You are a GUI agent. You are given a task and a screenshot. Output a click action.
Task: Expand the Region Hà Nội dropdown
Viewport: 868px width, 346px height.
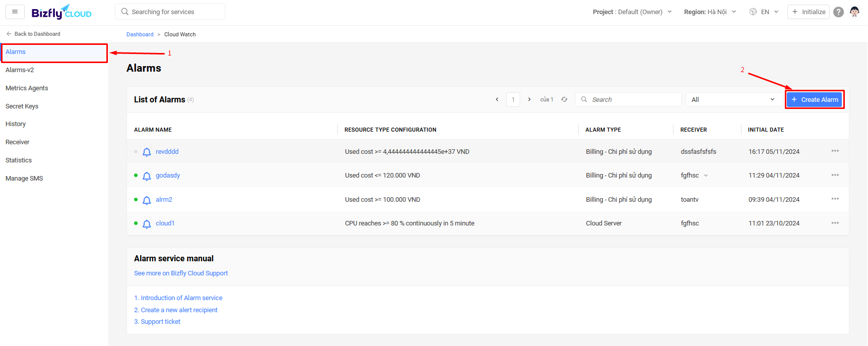pyautogui.click(x=710, y=12)
